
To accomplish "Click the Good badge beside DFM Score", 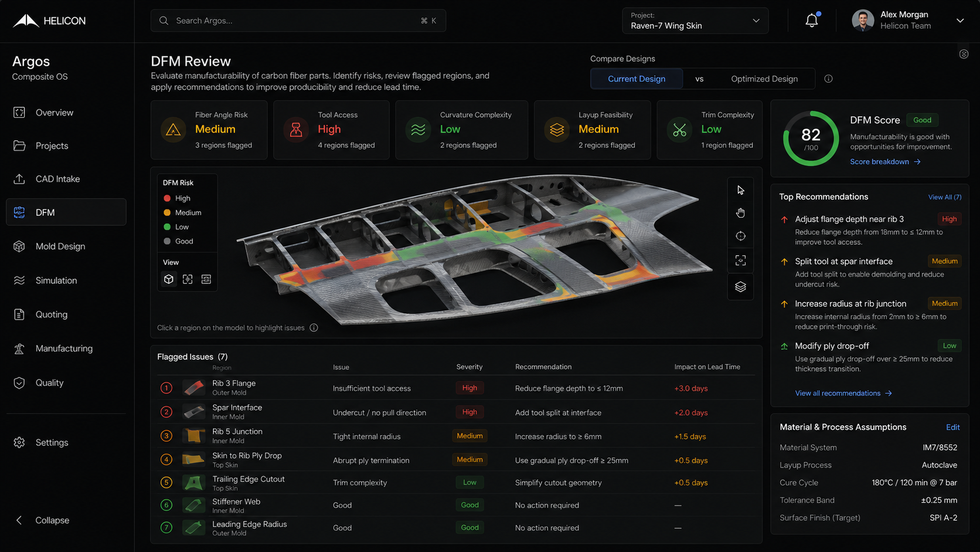I will coord(922,120).
